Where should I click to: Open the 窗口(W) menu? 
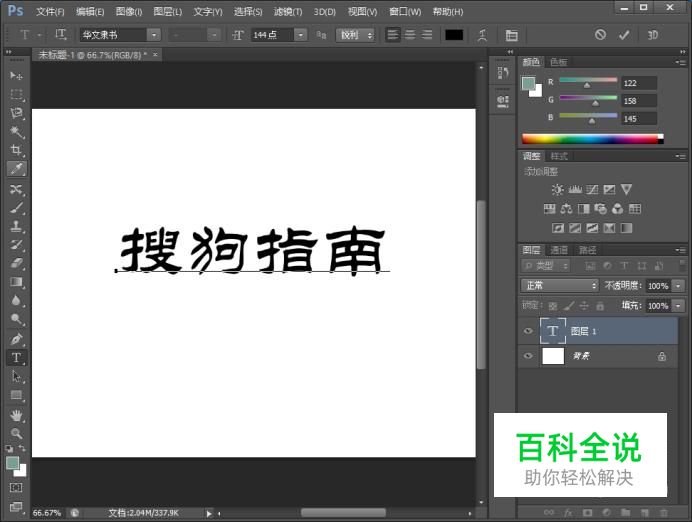[x=405, y=11]
